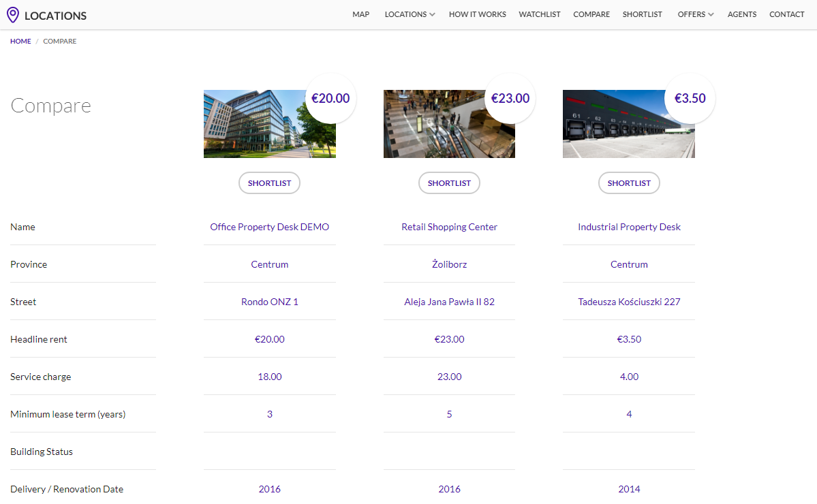817x504 pixels.
Task: Click the 2014 delivery date value
Action: (629, 490)
